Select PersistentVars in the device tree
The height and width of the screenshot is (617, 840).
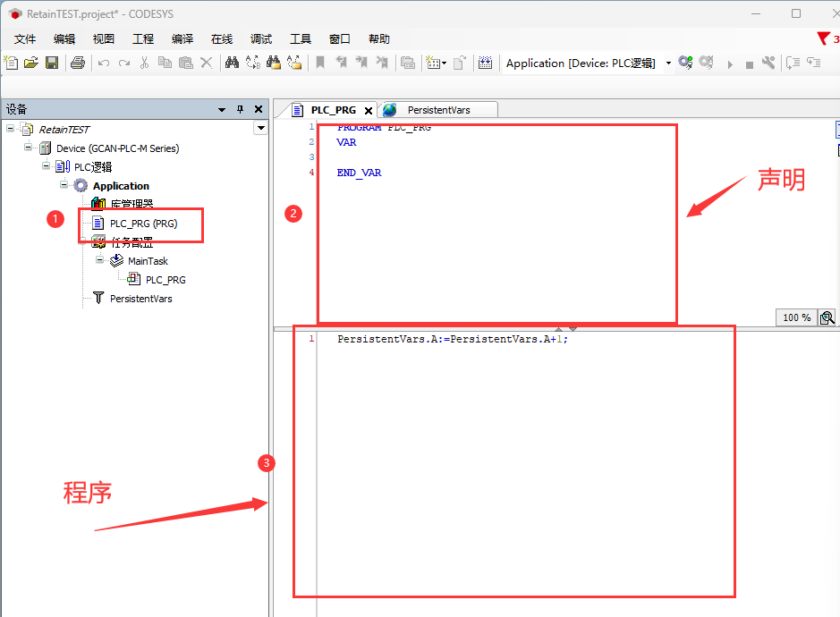[x=140, y=299]
